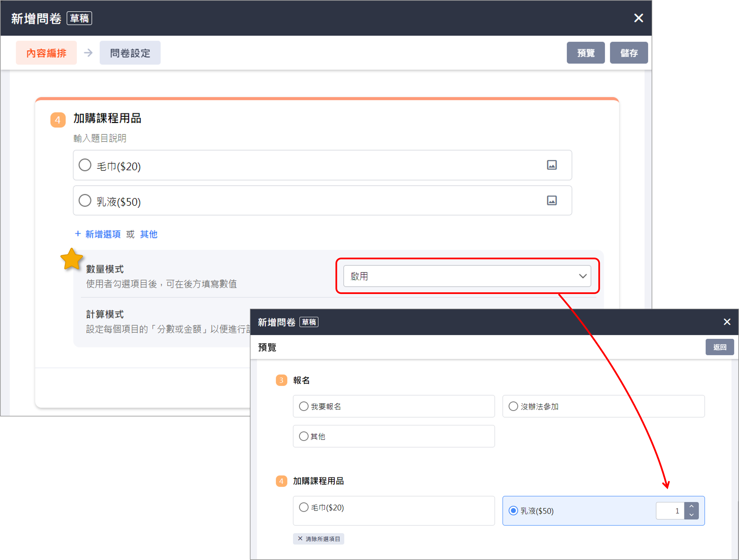The width and height of the screenshot is (739, 560).
Task: Click the 儲存 button
Action: tap(629, 53)
